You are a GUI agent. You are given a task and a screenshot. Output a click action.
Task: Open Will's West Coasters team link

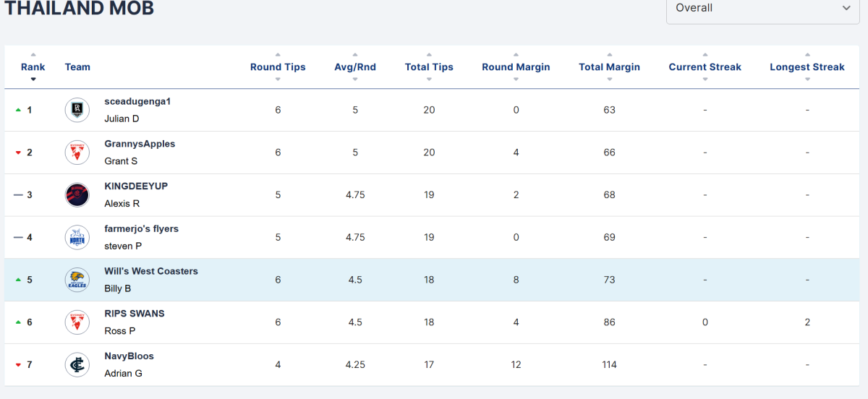tap(151, 272)
